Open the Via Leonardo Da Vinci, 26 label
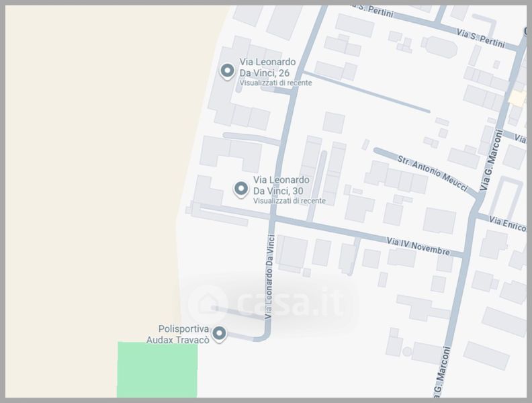The image size is (532, 403). pyautogui.click(x=268, y=67)
